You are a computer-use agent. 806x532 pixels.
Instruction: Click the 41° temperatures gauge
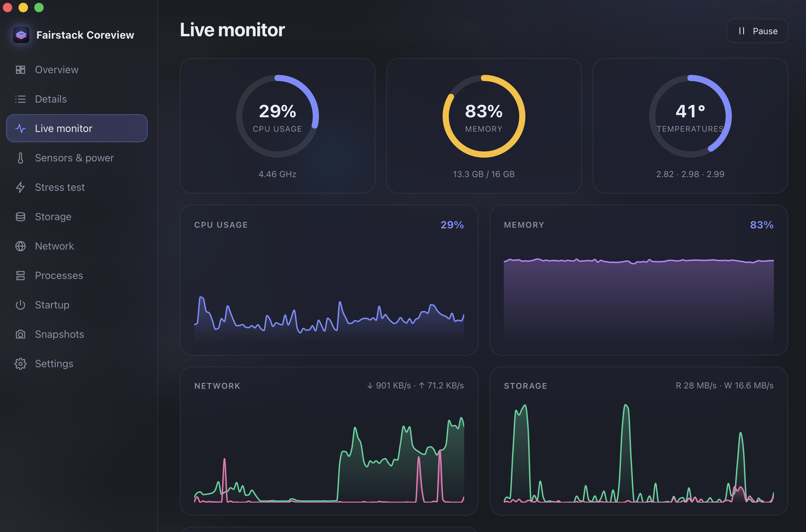(690, 116)
